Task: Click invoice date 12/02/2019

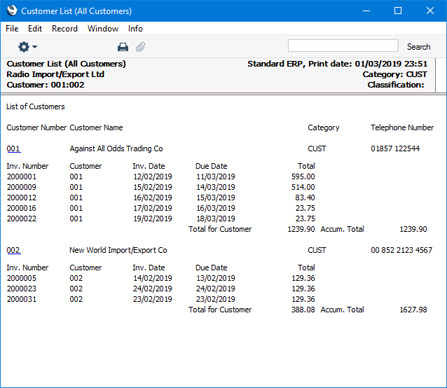Action: (153, 177)
